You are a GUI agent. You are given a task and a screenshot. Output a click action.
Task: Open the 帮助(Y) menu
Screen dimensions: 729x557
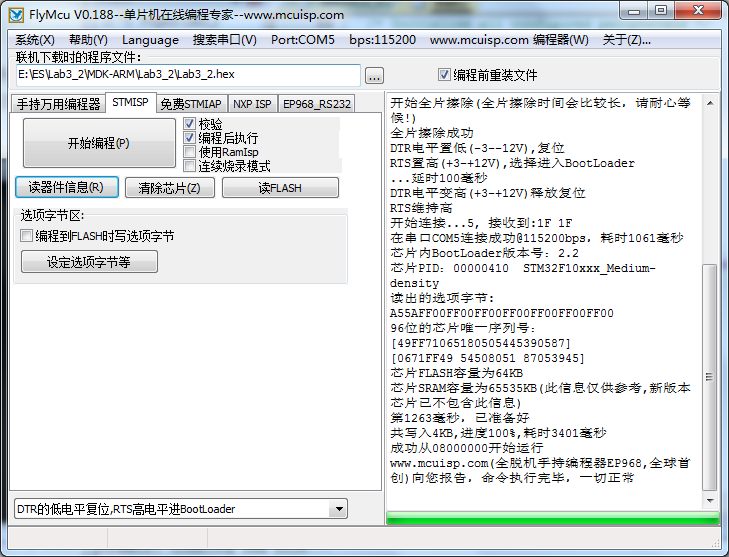pyautogui.click(x=88, y=40)
